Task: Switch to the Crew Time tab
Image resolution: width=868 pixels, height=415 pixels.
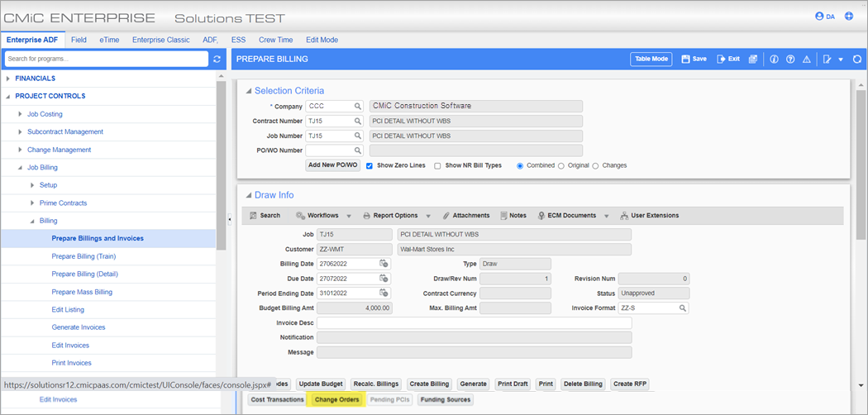Action: (x=275, y=40)
